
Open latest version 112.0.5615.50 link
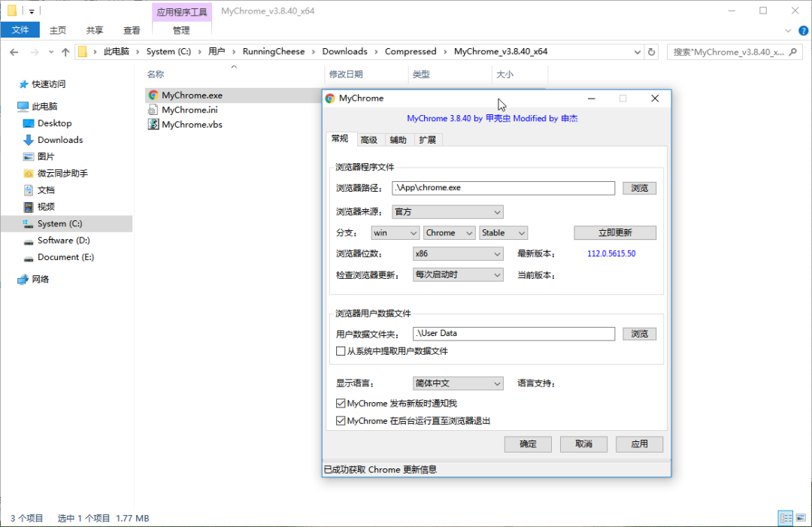611,253
